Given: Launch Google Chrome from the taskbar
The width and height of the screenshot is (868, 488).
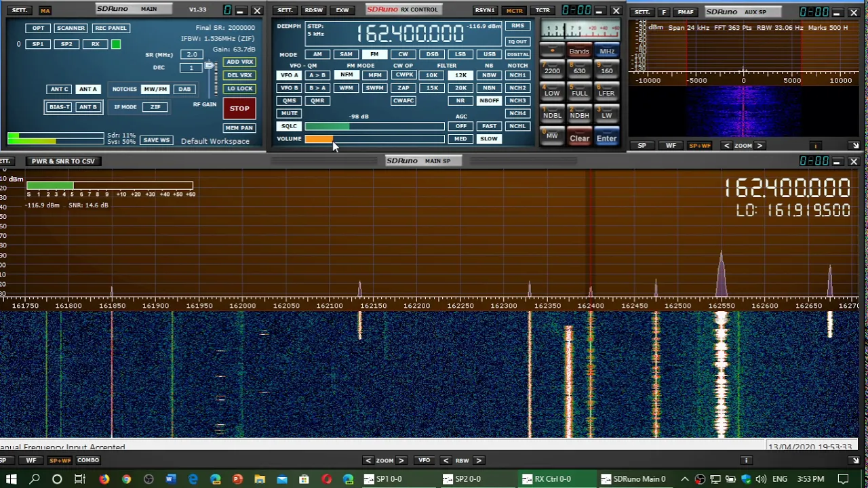Looking at the screenshot, I should click(x=126, y=479).
